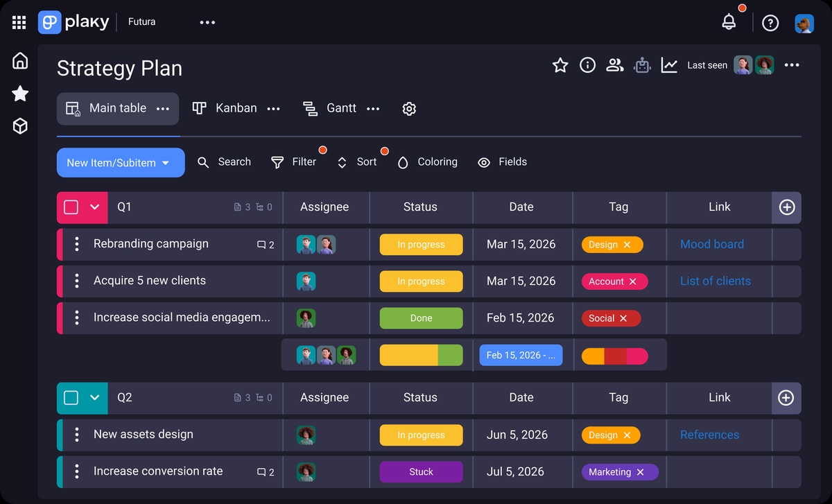832x504 pixels.
Task: Change the purple Stuck status label
Action: [421, 472]
